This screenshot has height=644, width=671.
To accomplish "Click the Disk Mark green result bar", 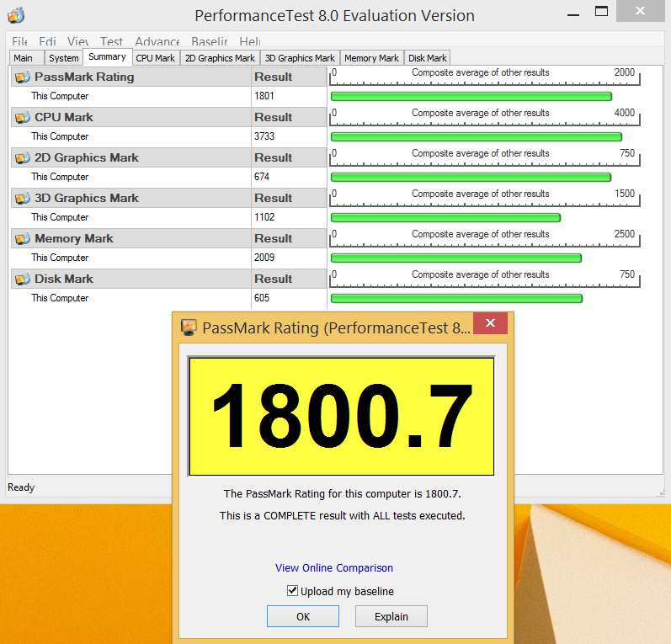I will pyautogui.click(x=456, y=298).
